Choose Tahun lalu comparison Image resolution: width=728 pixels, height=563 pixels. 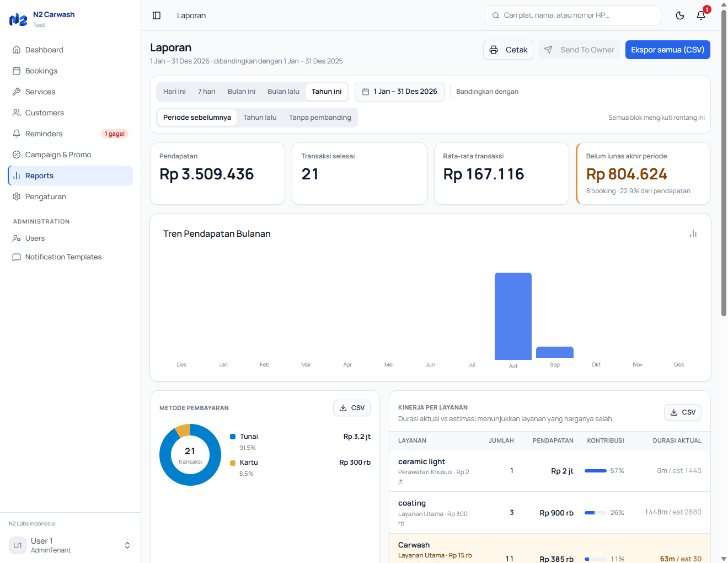[260, 118]
